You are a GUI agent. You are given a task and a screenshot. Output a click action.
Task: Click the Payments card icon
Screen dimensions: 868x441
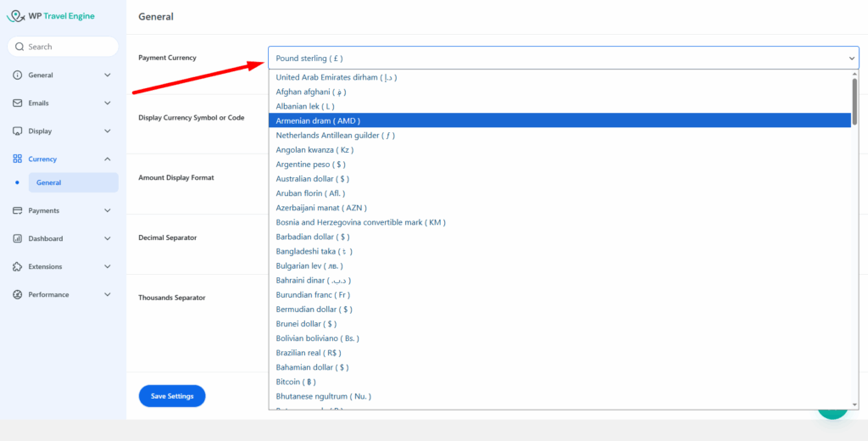point(18,210)
